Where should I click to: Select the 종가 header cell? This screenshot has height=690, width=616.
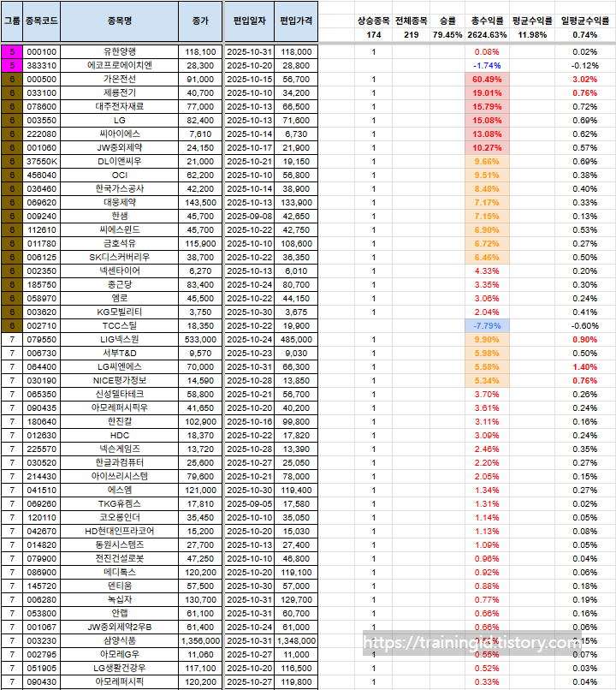[x=200, y=21]
